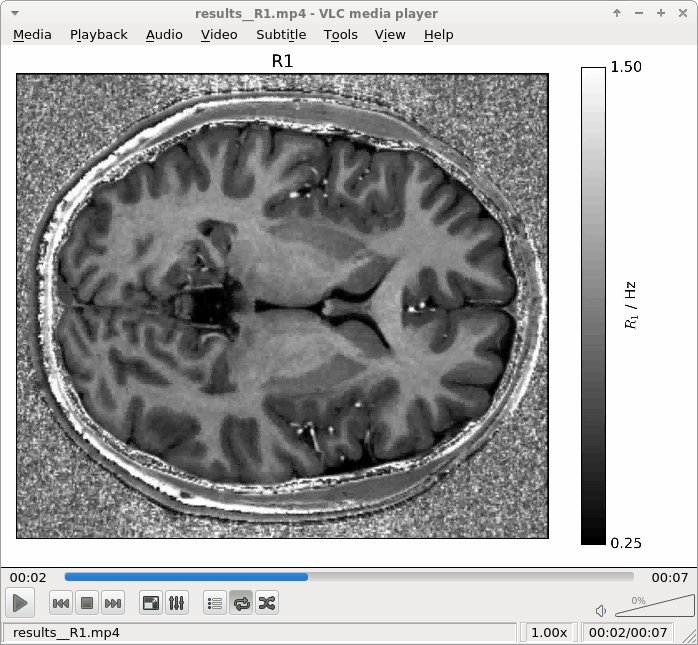Expand the Subtitle menu
The image size is (698, 645).
tap(280, 34)
